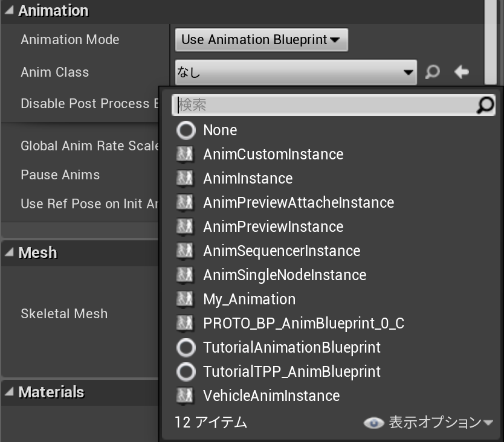Click the arrow icon to use selected asset
The width and height of the screenshot is (504, 442).
[x=462, y=72]
